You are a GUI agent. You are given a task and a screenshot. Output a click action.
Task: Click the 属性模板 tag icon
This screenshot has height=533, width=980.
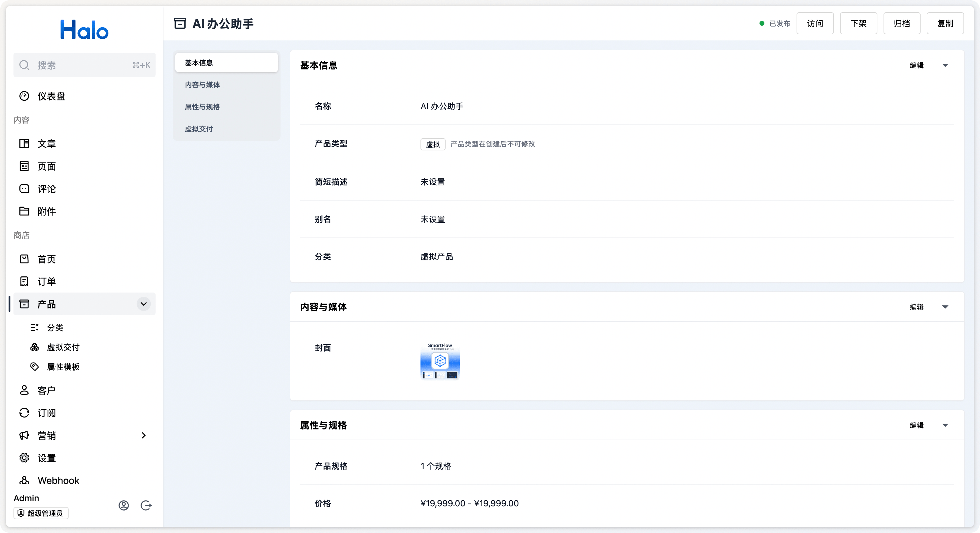point(35,367)
